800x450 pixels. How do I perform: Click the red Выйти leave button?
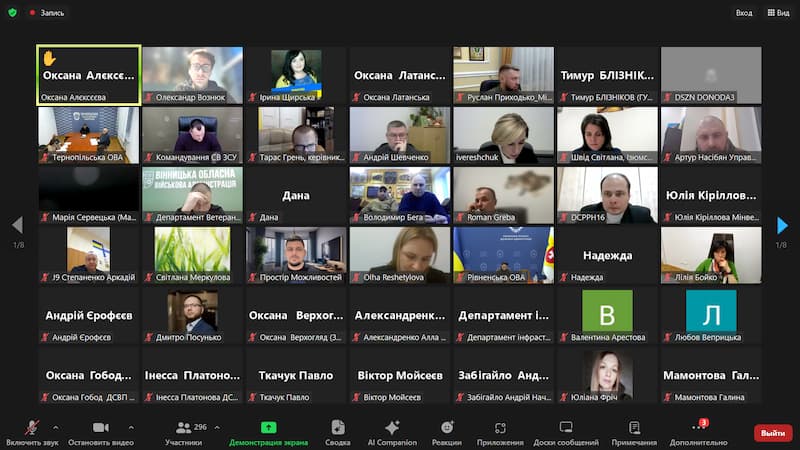point(772,433)
